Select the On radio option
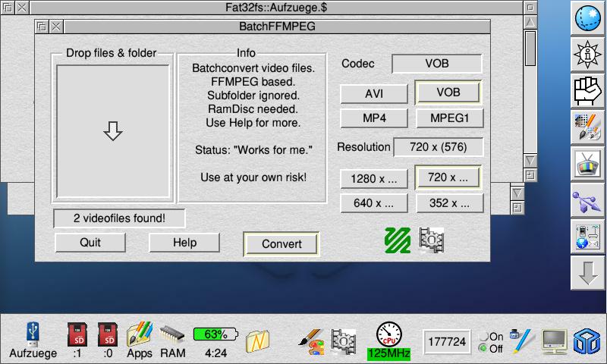Viewport: 607px width, 364px height. [x=483, y=337]
